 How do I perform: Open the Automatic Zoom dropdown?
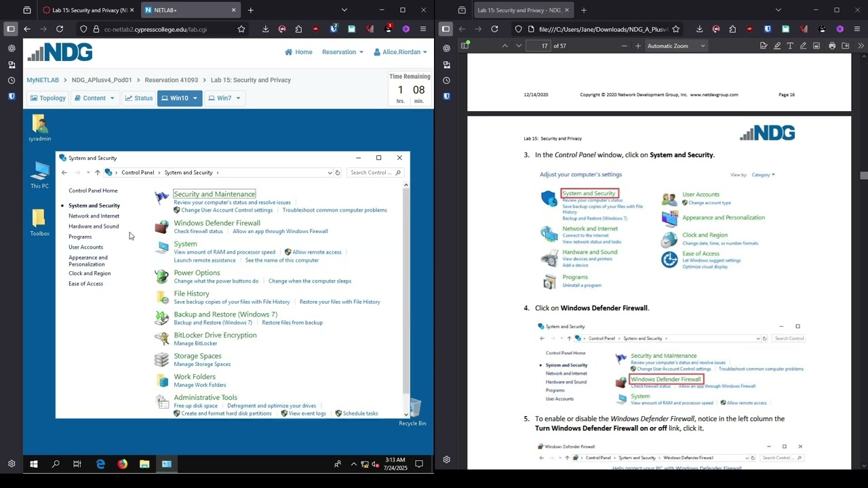pyautogui.click(x=676, y=46)
